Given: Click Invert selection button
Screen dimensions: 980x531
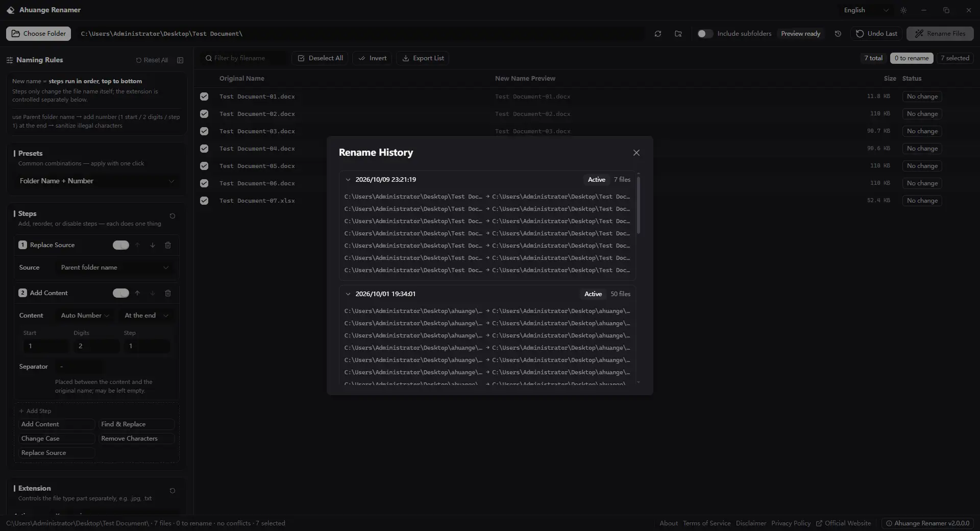Looking at the screenshot, I should click(372, 58).
